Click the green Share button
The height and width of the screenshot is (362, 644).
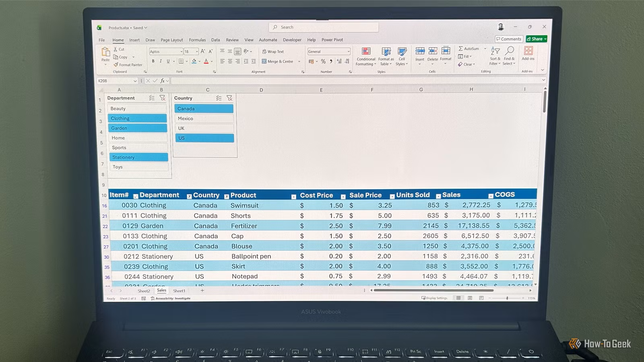coord(536,39)
